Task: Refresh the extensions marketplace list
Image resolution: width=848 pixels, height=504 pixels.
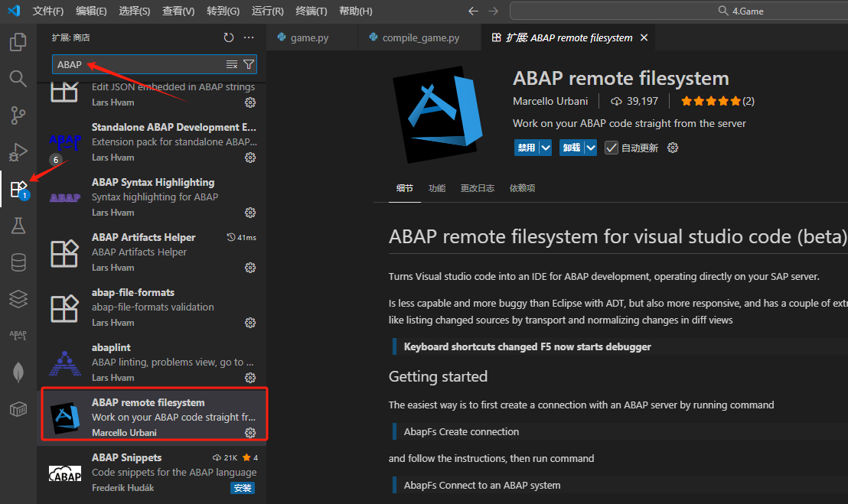Action: coord(229,37)
